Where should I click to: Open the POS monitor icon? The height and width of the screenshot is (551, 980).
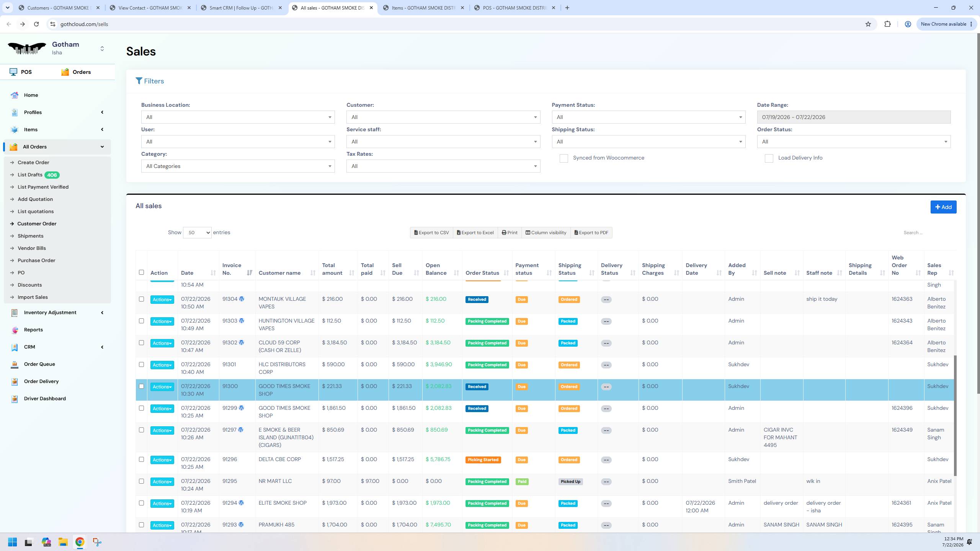13,72
